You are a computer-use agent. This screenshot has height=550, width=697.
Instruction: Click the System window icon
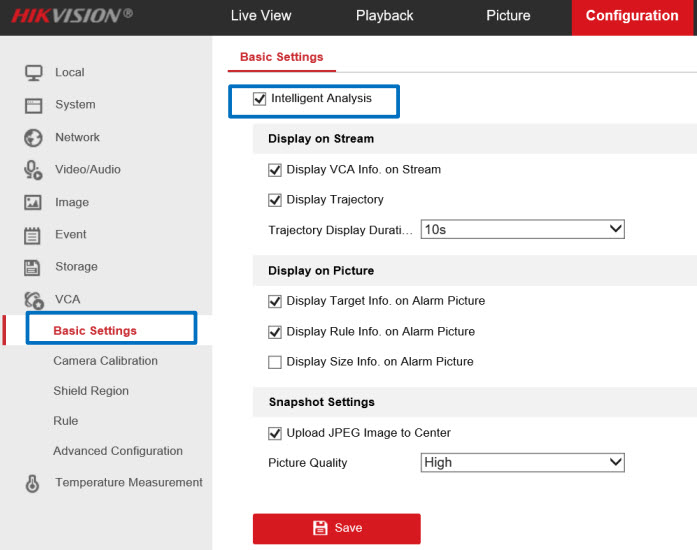(x=33, y=105)
